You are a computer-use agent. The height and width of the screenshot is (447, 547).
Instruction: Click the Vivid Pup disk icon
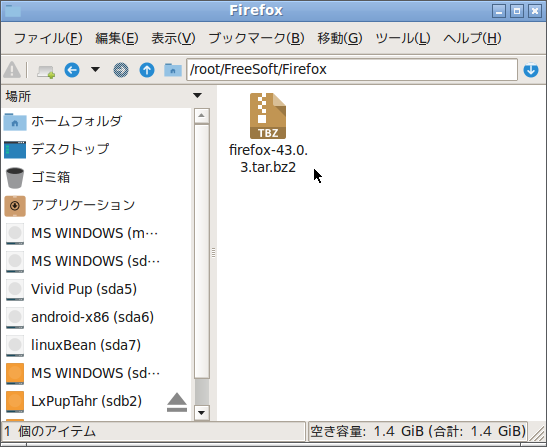(x=15, y=290)
